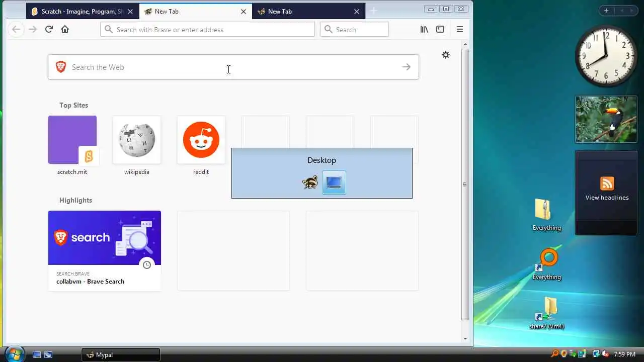Reload the current page
Viewport: 644px width, 362px height.
49,29
